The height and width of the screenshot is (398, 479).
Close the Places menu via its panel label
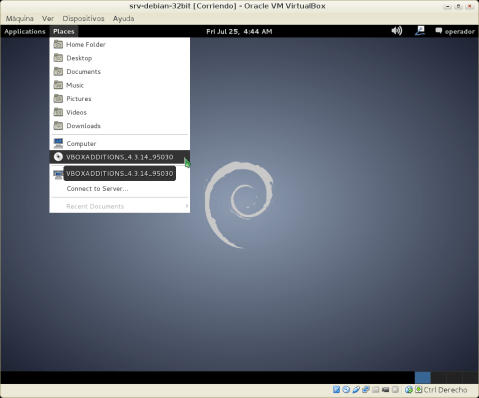[64, 31]
